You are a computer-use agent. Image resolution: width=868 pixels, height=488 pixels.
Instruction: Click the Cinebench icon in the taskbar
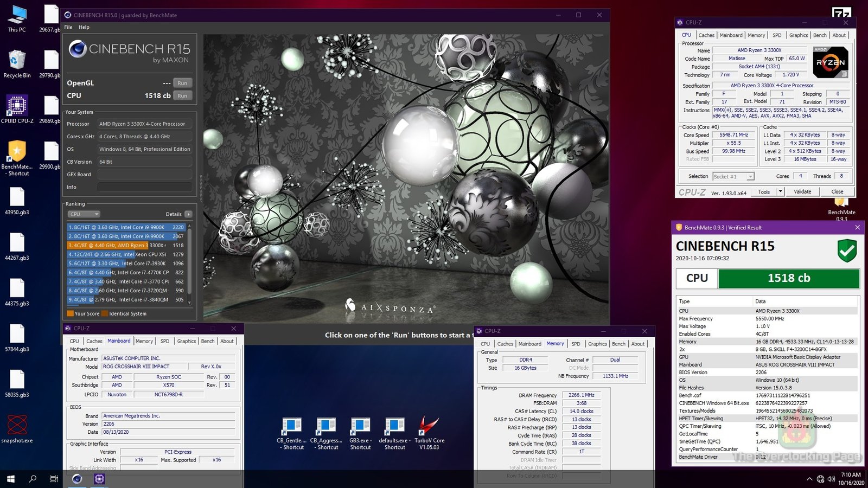[x=77, y=479]
